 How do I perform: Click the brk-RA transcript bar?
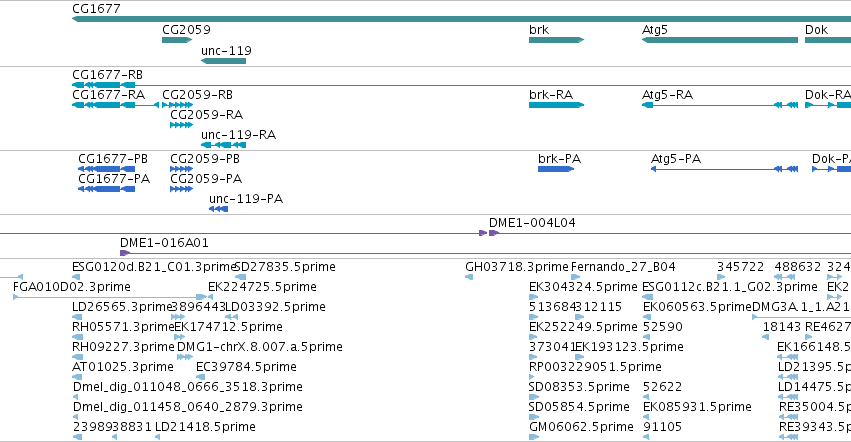pos(556,105)
